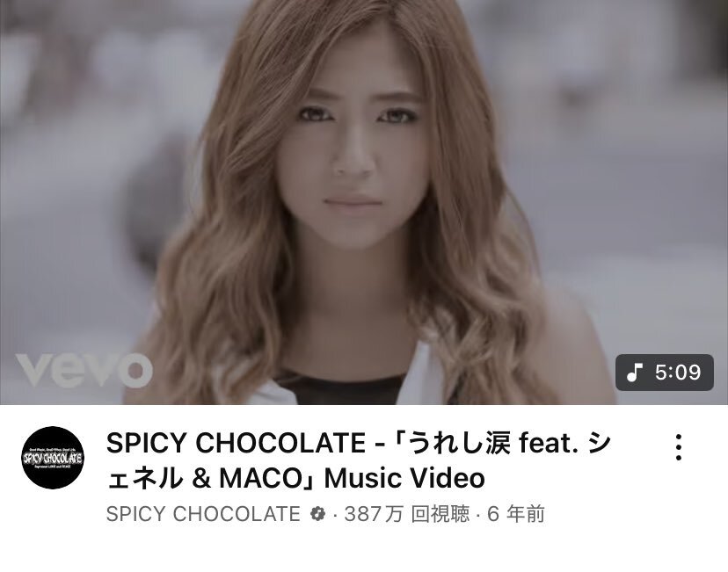The image size is (728, 572).
Task: Open the SPICY CHOCOLATE channel name link
Action: [x=203, y=514]
